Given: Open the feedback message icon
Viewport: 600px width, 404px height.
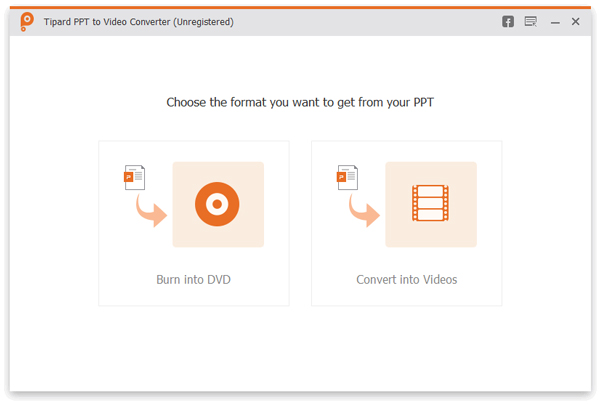Looking at the screenshot, I should [530, 22].
